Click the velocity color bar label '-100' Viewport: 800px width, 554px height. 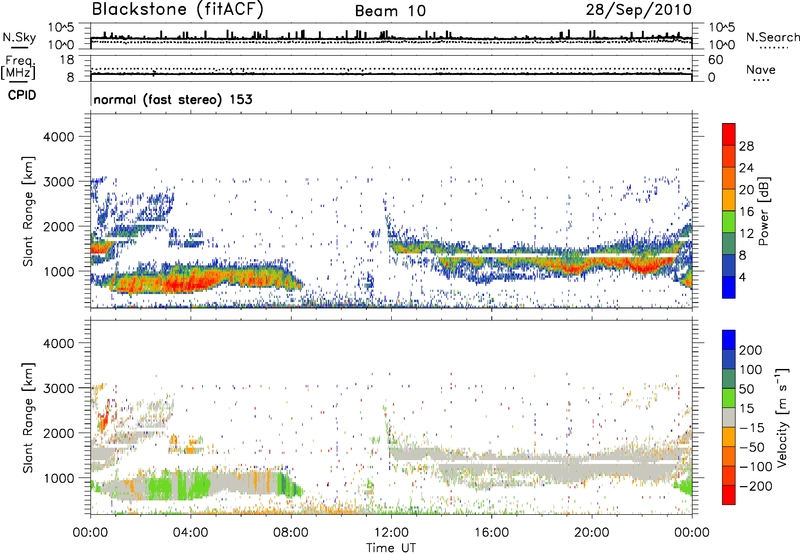pos(755,467)
